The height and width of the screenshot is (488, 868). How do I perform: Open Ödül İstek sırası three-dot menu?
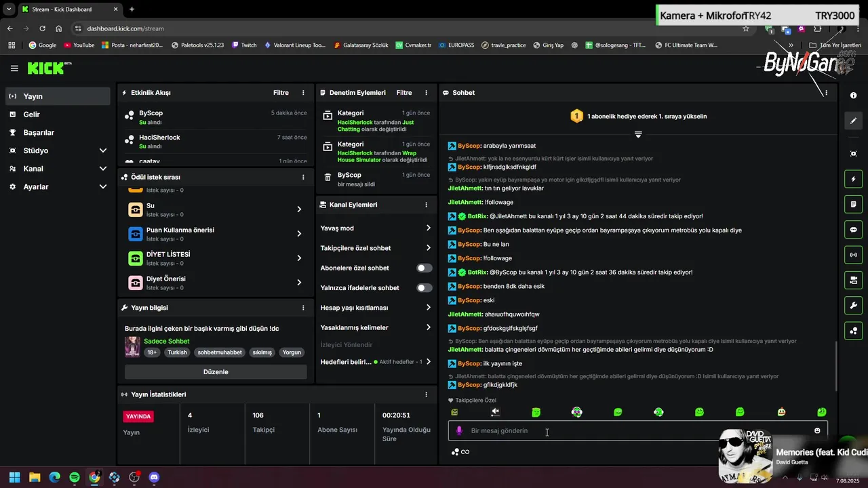[303, 177]
